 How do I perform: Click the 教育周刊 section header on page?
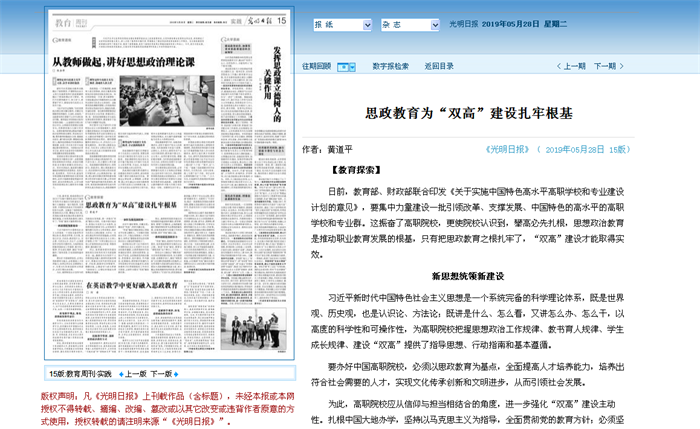tap(70, 20)
